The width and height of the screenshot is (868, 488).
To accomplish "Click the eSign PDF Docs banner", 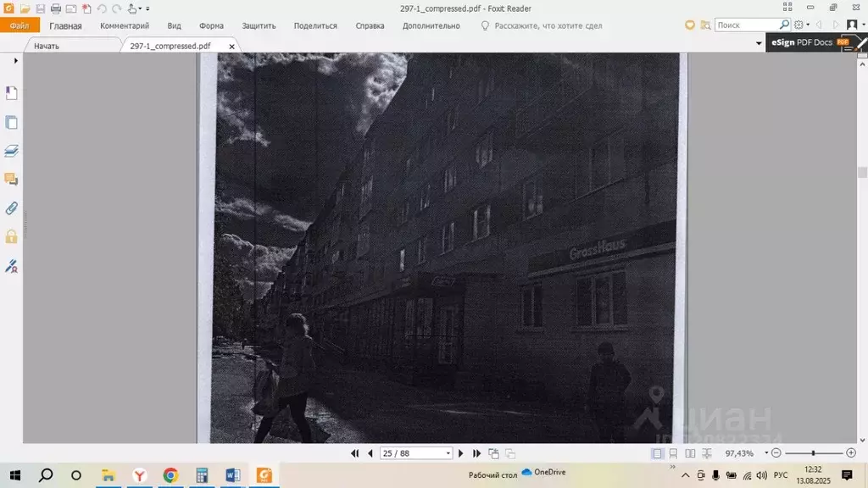I will pyautogui.click(x=816, y=42).
